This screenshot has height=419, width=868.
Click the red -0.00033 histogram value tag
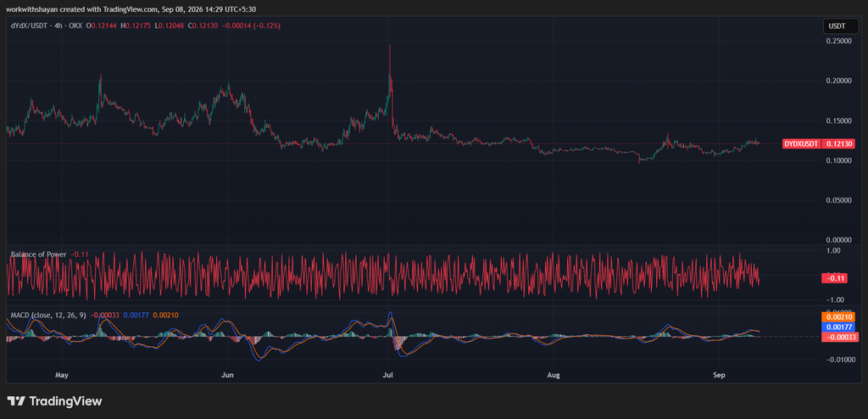[x=838, y=337]
